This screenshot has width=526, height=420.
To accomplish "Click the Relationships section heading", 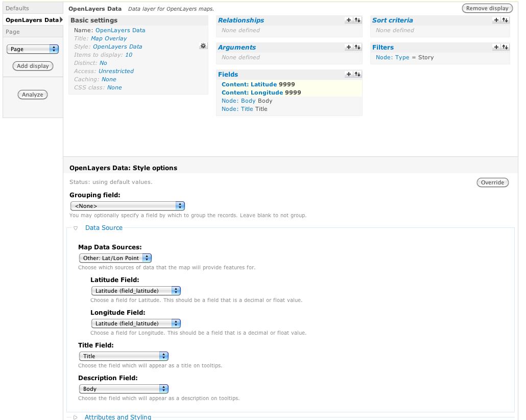I will coord(241,20).
